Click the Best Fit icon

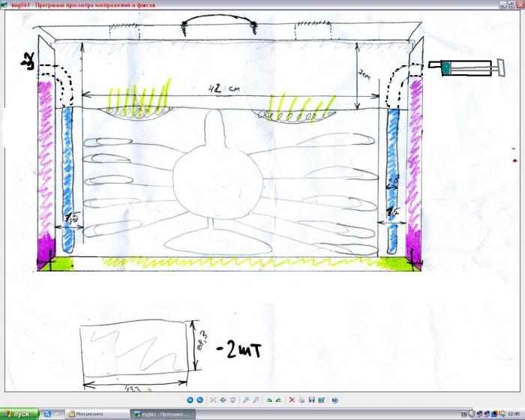pos(213,400)
